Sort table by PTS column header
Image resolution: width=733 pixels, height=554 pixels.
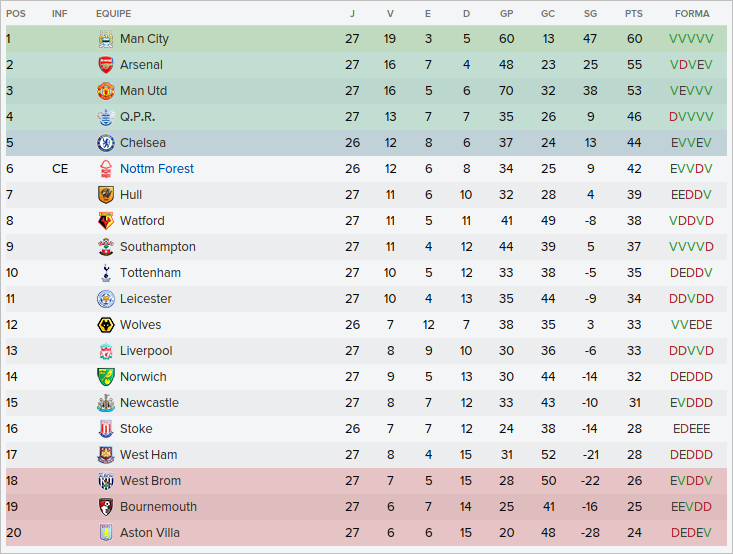point(633,14)
